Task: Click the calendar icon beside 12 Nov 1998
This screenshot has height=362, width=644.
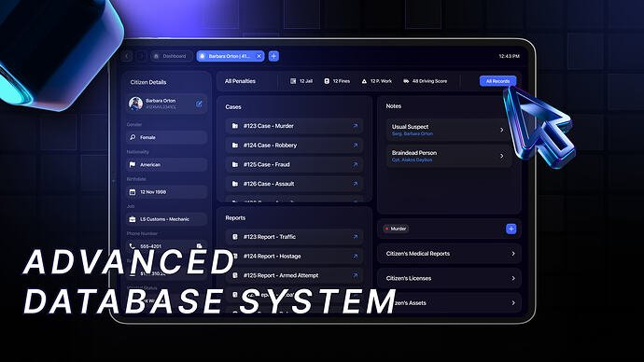Action: (133, 191)
